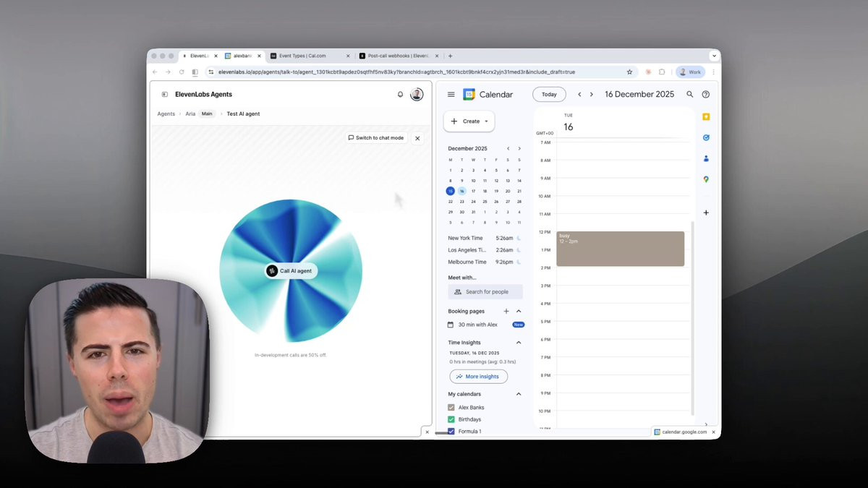Reload the page in Chrome
Viewport: 868px width, 488px height.
(x=182, y=72)
